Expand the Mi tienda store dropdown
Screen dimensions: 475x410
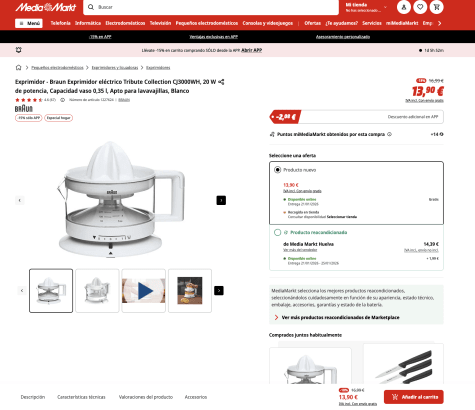366,7
